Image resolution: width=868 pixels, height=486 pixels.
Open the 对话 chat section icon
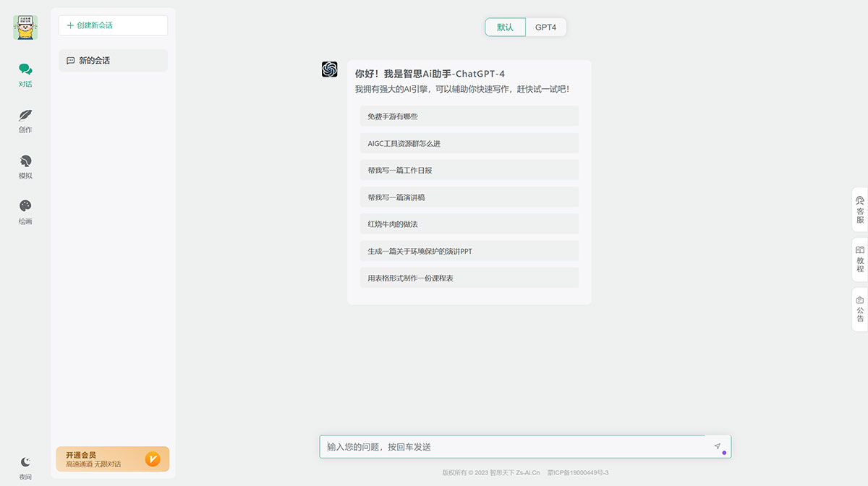(25, 70)
